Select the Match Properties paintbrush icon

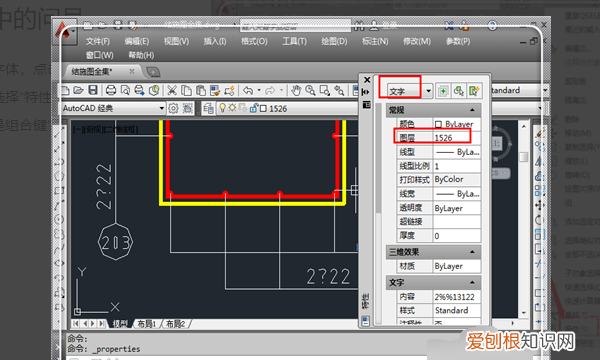[x=215, y=91]
